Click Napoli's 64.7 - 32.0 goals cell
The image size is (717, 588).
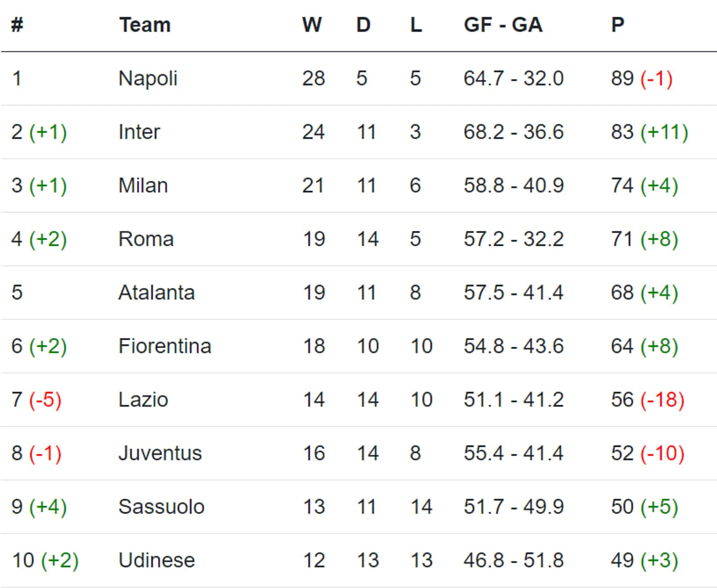[513, 79]
